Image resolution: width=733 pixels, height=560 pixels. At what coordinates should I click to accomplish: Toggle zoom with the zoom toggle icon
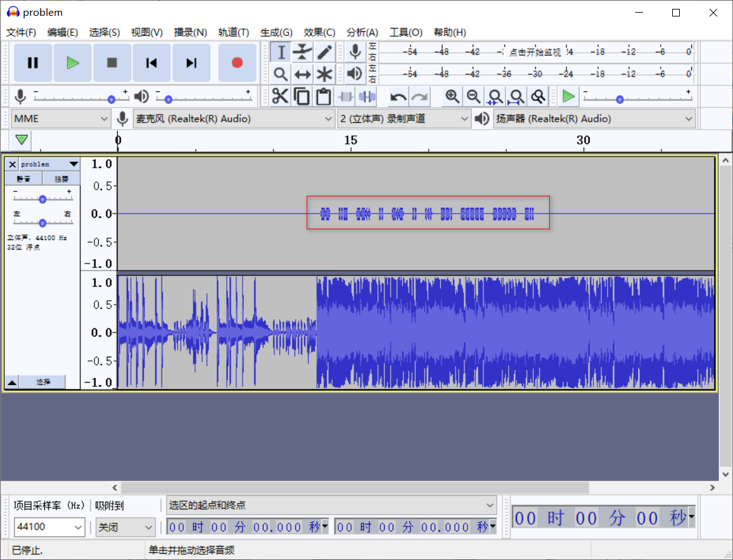click(x=538, y=96)
